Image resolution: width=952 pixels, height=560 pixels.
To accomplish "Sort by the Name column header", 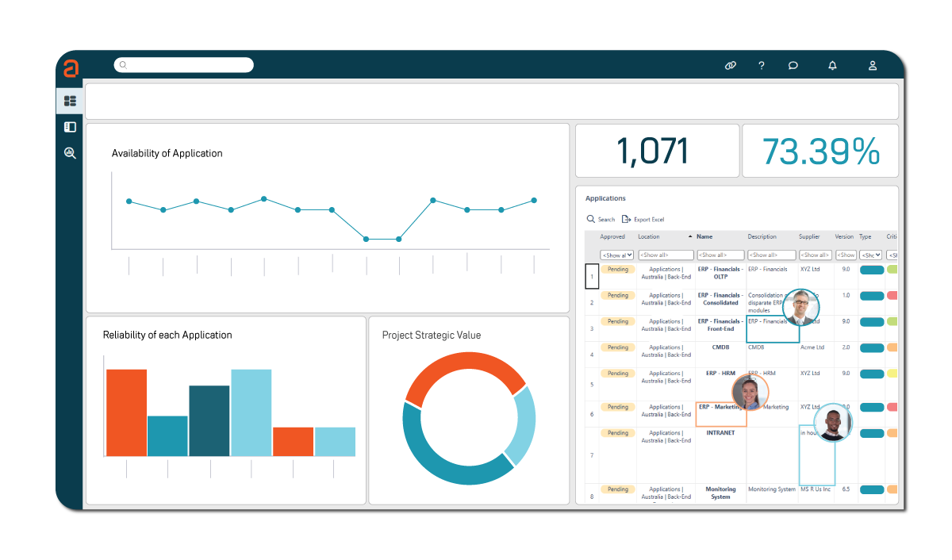I will coord(704,237).
